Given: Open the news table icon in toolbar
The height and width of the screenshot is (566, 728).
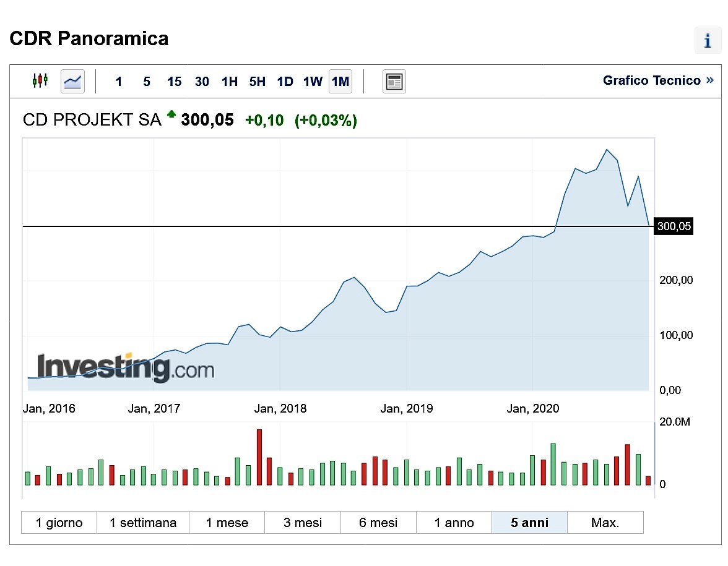Looking at the screenshot, I should (394, 81).
